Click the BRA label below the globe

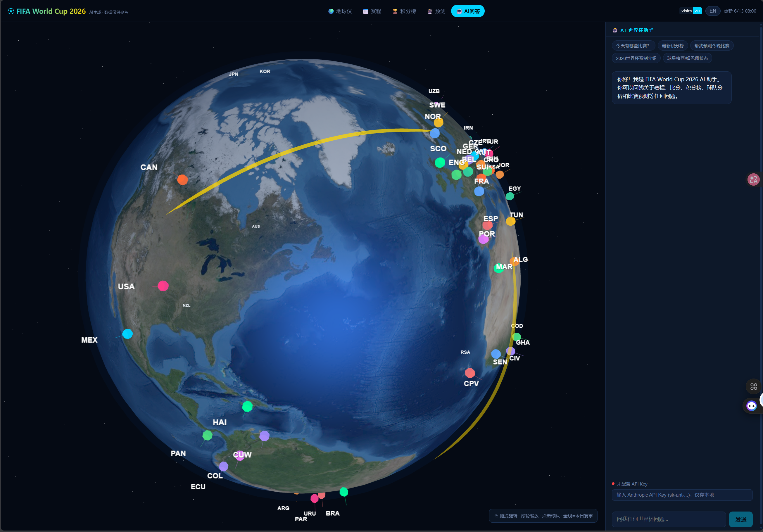pos(333,513)
